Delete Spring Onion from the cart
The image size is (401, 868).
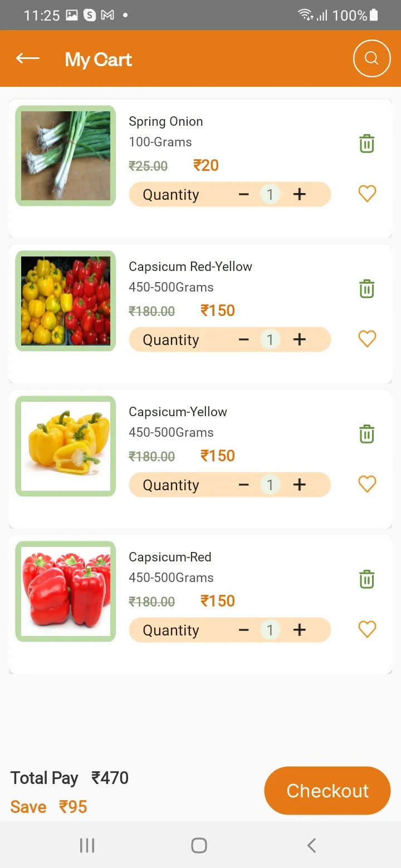click(x=366, y=144)
